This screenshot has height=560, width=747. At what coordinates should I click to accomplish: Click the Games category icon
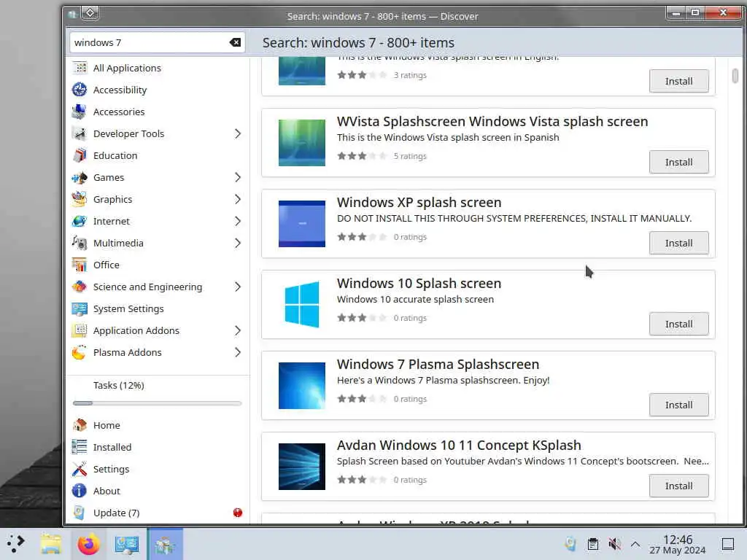click(80, 178)
